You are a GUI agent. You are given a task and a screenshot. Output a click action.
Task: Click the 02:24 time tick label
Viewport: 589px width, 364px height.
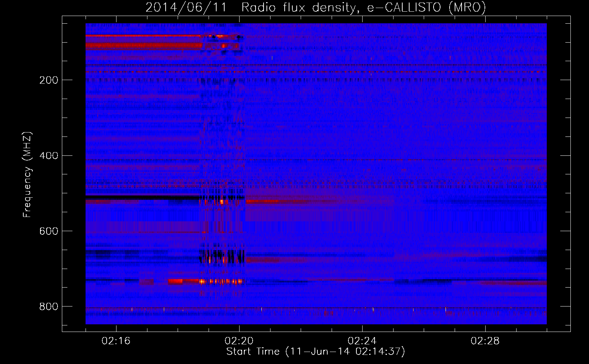[362, 341]
